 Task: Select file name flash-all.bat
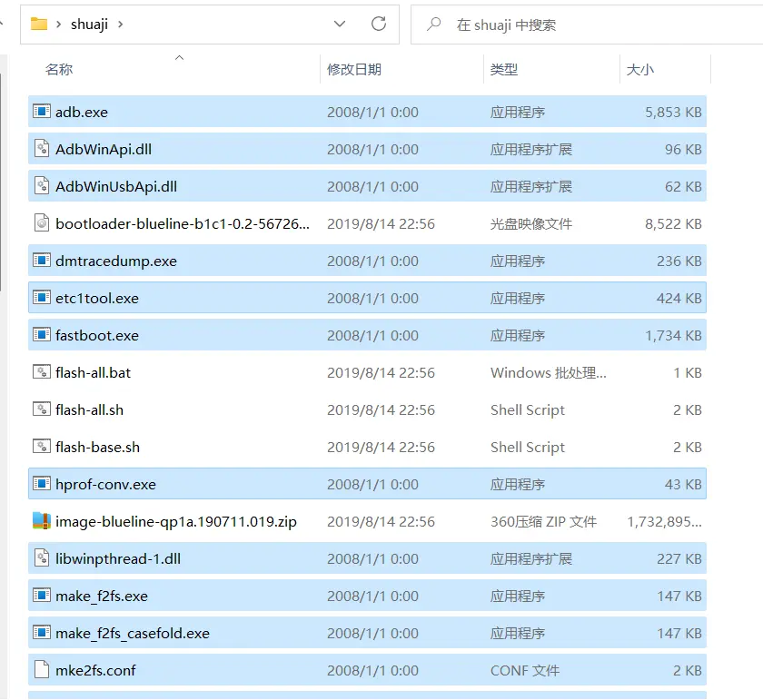[94, 372]
